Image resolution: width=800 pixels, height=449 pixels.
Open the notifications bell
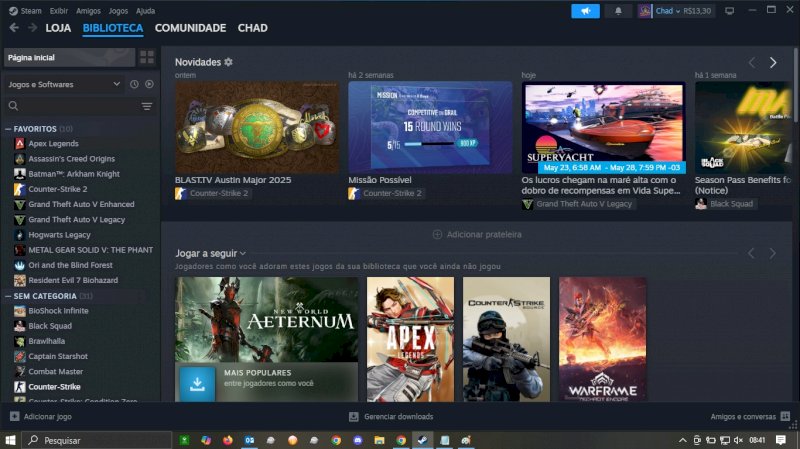617,11
